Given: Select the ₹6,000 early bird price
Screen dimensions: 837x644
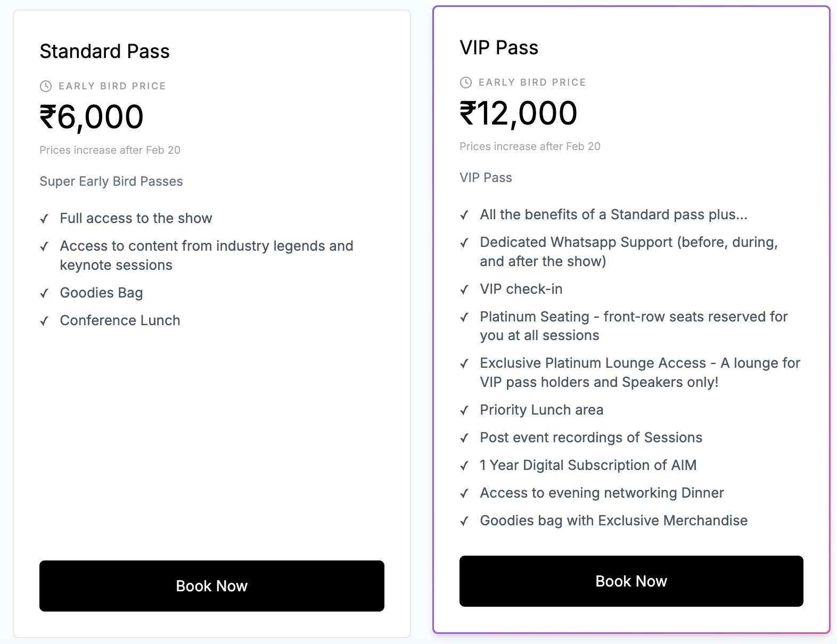Looking at the screenshot, I should tap(92, 117).
